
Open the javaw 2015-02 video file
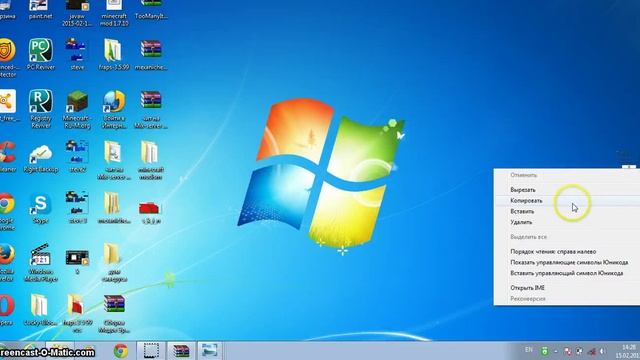click(x=77, y=13)
